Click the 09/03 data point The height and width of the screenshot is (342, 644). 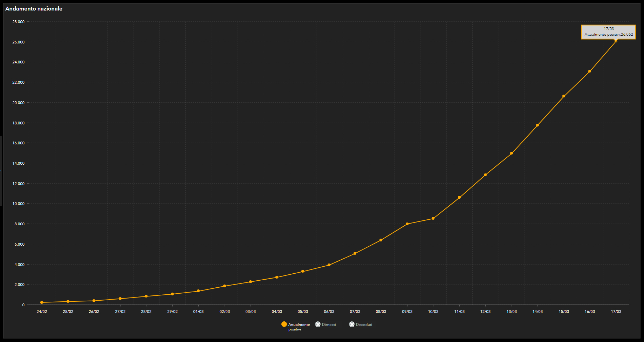click(x=407, y=224)
